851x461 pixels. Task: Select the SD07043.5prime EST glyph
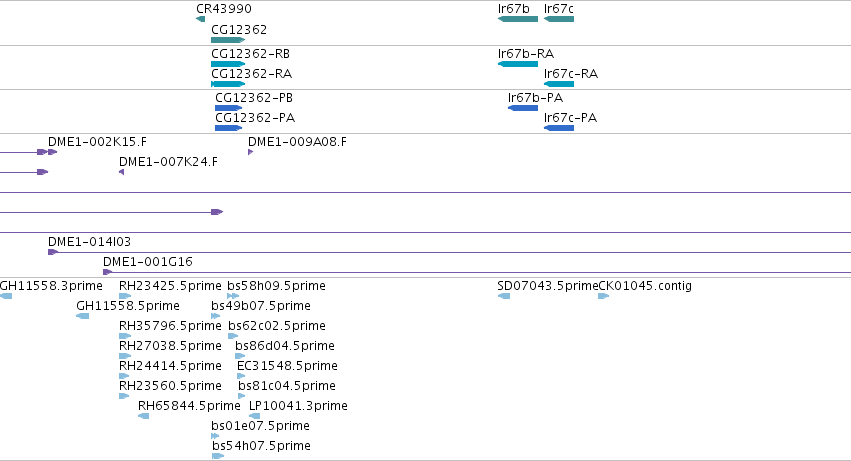click(x=504, y=296)
